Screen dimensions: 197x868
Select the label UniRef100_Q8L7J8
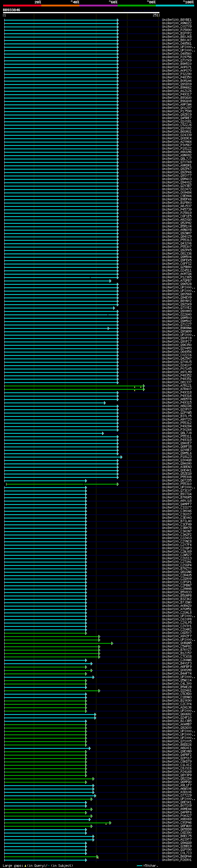tap(177, 433)
